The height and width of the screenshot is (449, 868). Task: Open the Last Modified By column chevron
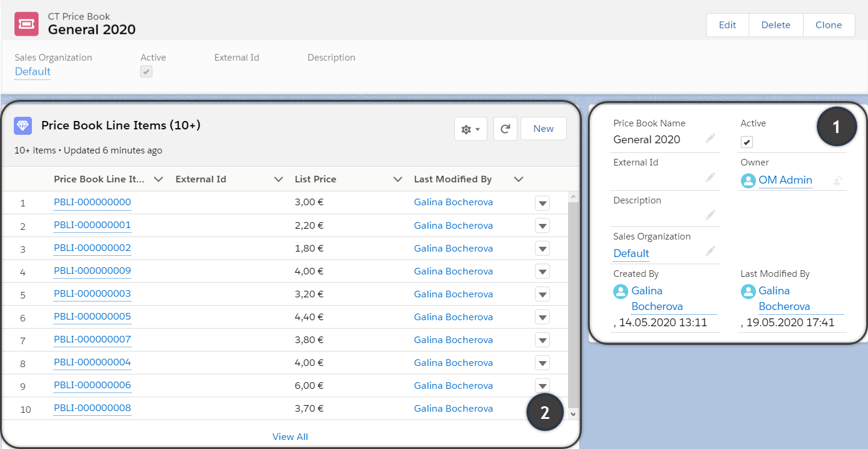point(518,179)
